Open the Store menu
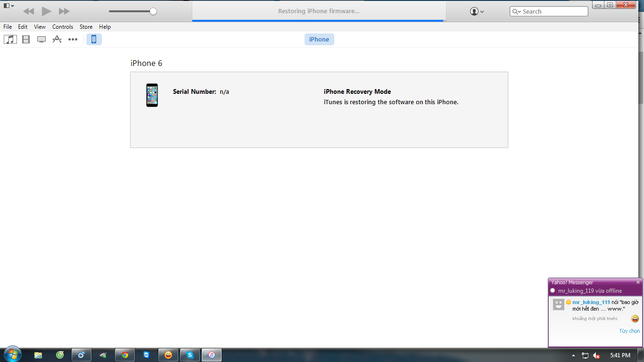This screenshot has height=362, width=644. pos(86,27)
